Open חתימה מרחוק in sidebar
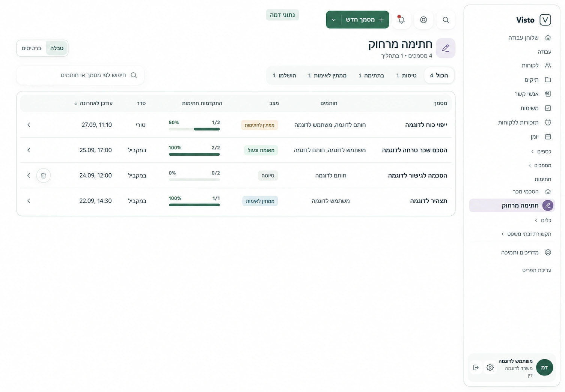Screen dimensions: 565x392 click(x=512, y=206)
